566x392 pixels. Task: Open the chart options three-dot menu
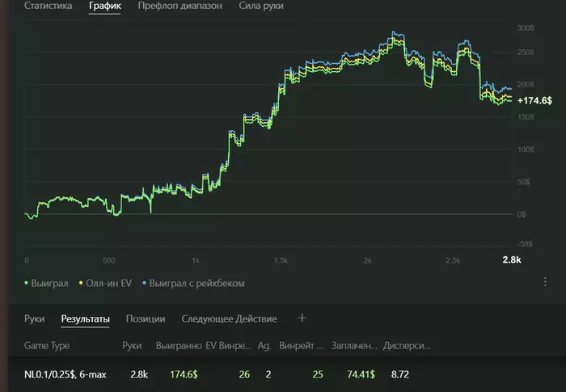click(545, 282)
